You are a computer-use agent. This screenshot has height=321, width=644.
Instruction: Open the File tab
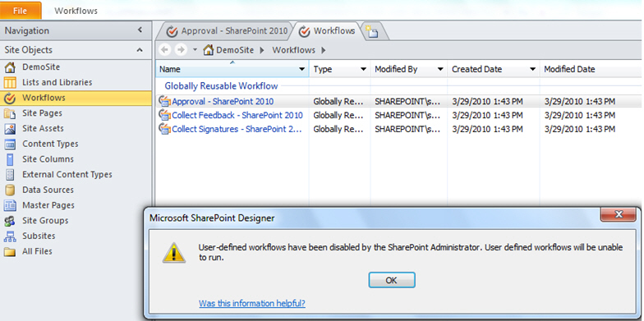point(20,11)
